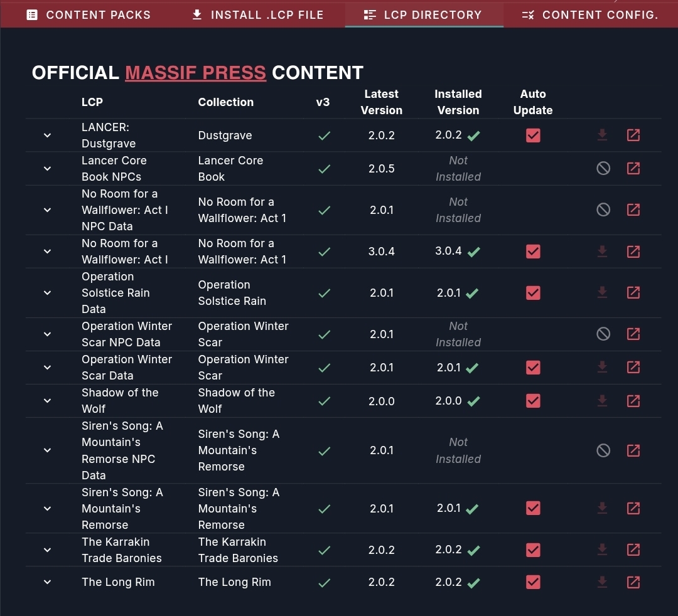Viewport: 678px width, 616px height.
Task: Click the Collection column header
Action: click(226, 102)
